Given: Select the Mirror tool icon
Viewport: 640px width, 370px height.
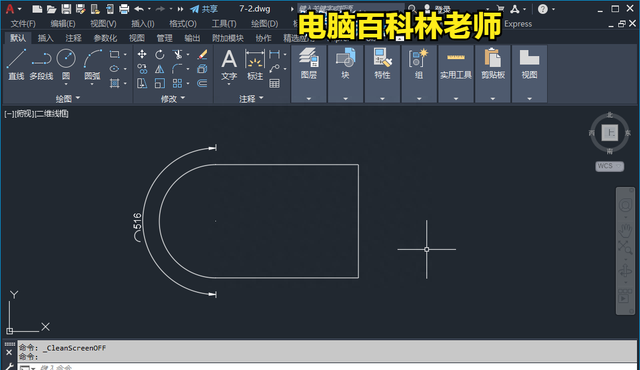Looking at the screenshot, I should 160,69.
